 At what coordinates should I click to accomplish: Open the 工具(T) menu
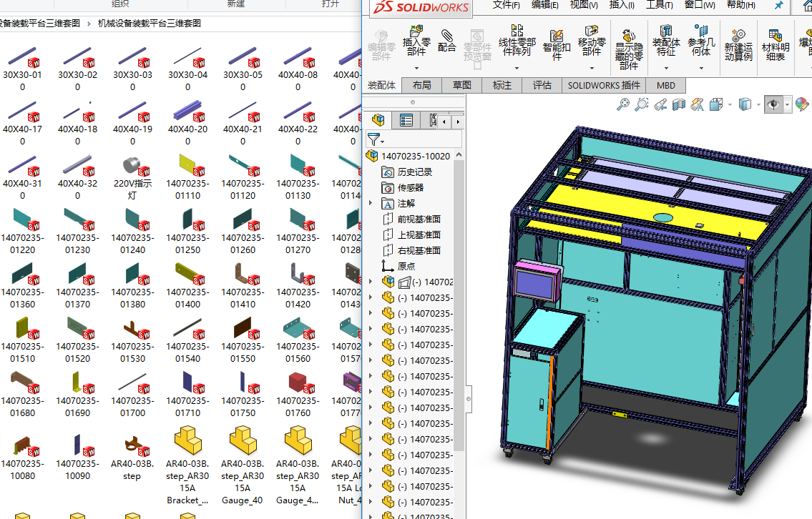click(x=659, y=5)
